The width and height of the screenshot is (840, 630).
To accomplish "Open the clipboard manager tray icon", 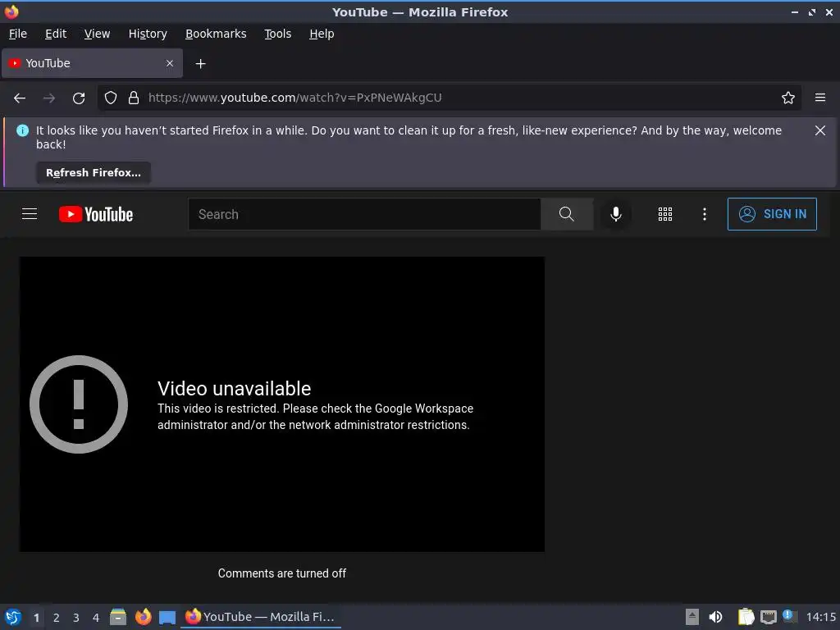I will [746, 617].
